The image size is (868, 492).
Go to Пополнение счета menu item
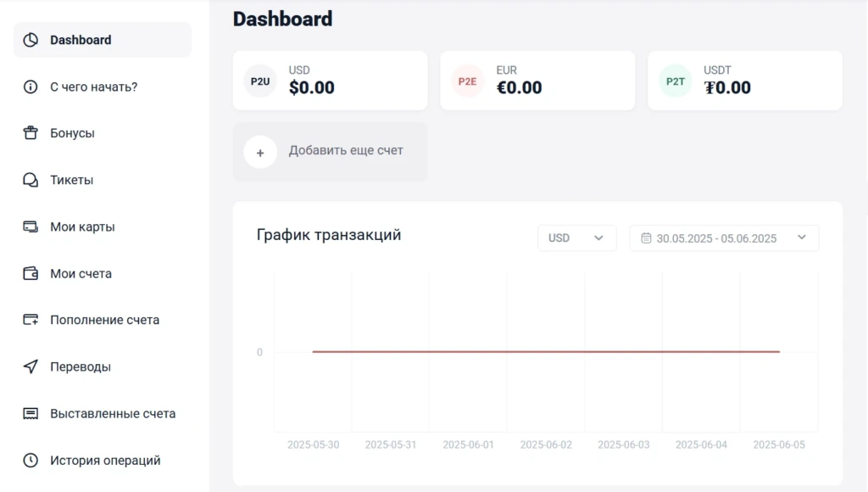(x=103, y=321)
